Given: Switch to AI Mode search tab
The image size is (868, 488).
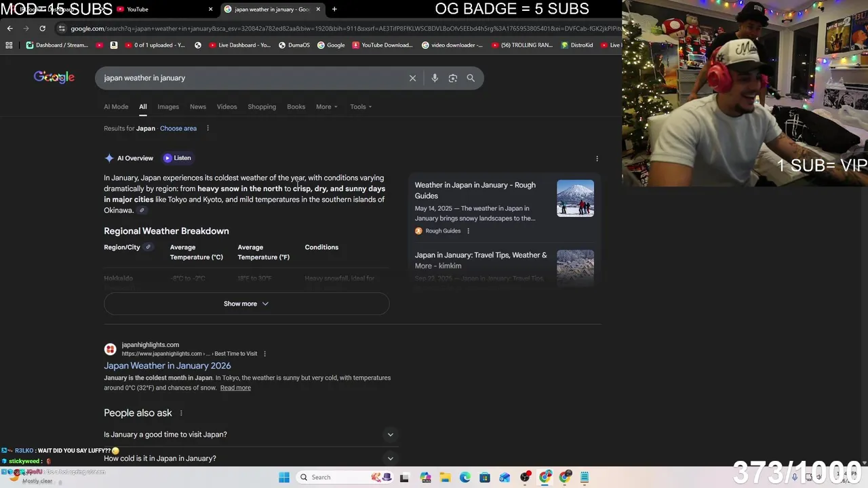Looking at the screenshot, I should pyautogui.click(x=116, y=106).
